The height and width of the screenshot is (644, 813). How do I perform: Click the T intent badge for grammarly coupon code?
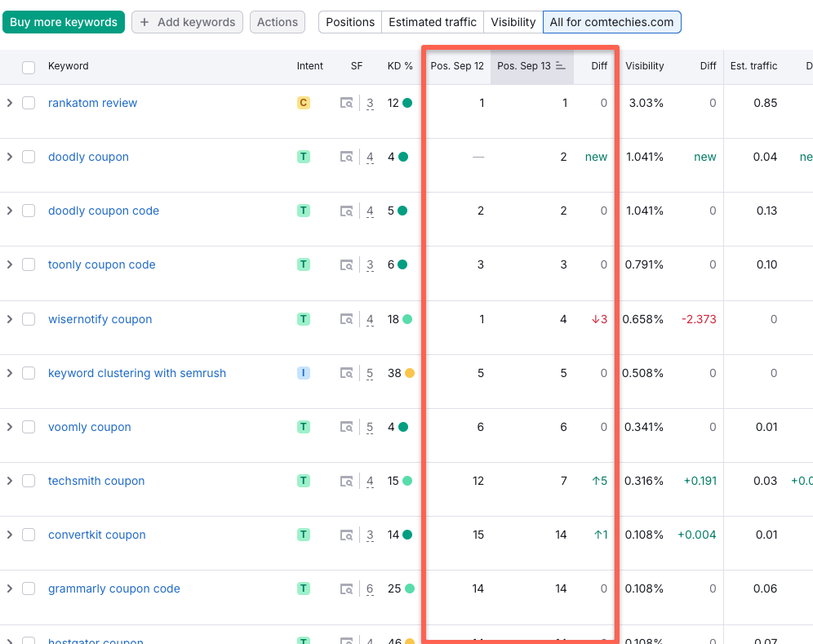click(304, 588)
